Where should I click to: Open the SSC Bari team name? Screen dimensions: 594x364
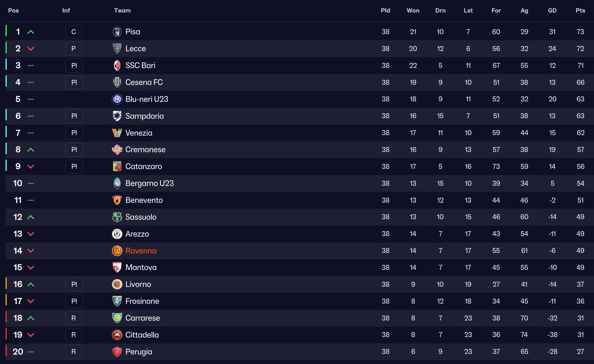(140, 65)
